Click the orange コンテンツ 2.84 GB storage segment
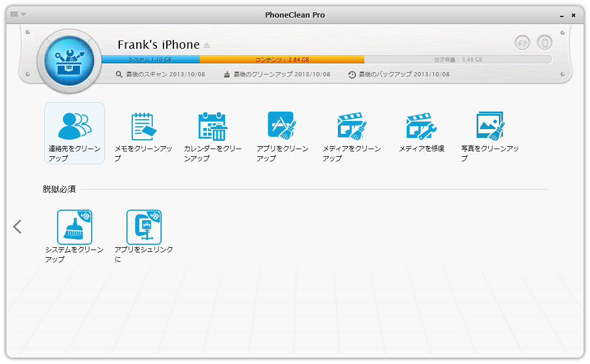The height and width of the screenshot is (364, 590). tap(282, 59)
